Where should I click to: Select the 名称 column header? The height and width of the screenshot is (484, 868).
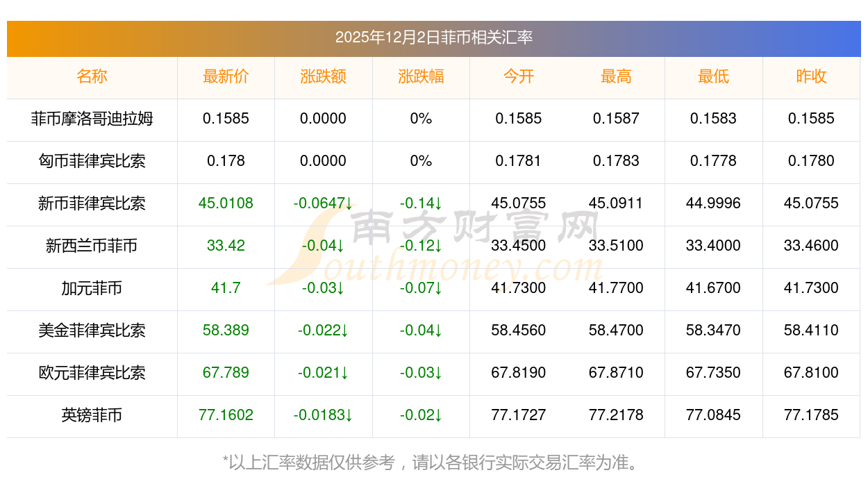click(92, 76)
